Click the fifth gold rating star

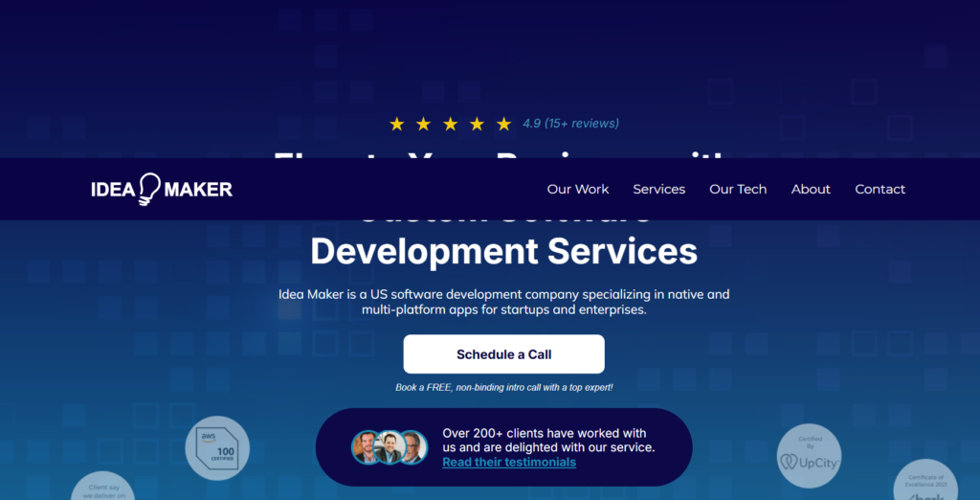coord(504,124)
